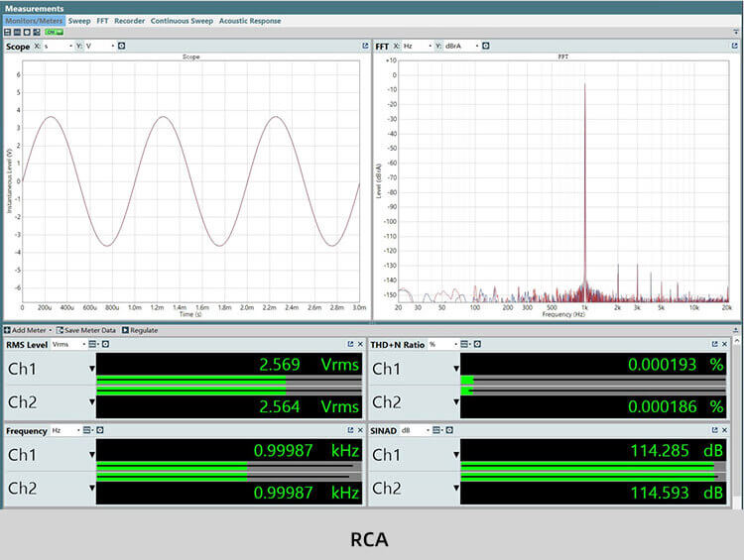Image resolution: width=744 pixels, height=560 pixels.
Task: Close the SINAD meter panel
Action: pyautogui.click(x=725, y=430)
